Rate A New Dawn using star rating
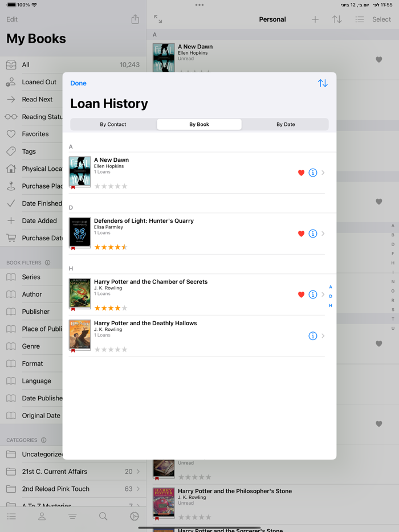The image size is (399, 532). click(x=111, y=186)
